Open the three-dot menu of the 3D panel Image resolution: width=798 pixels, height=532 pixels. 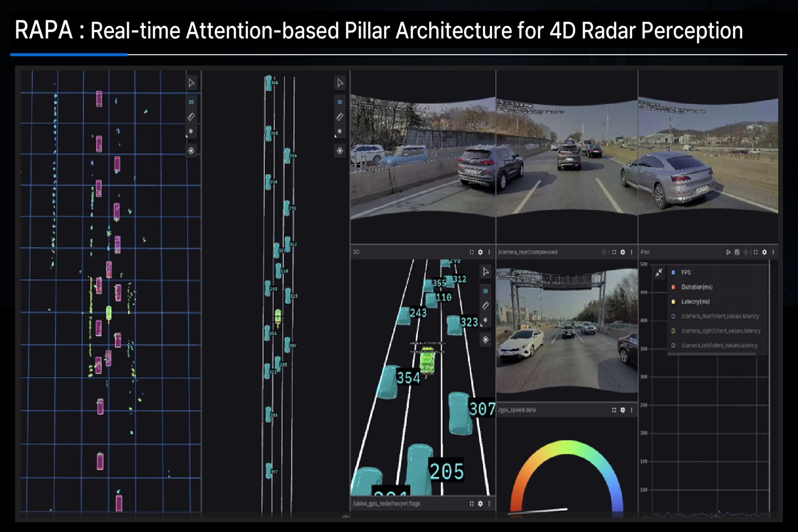[x=489, y=252]
